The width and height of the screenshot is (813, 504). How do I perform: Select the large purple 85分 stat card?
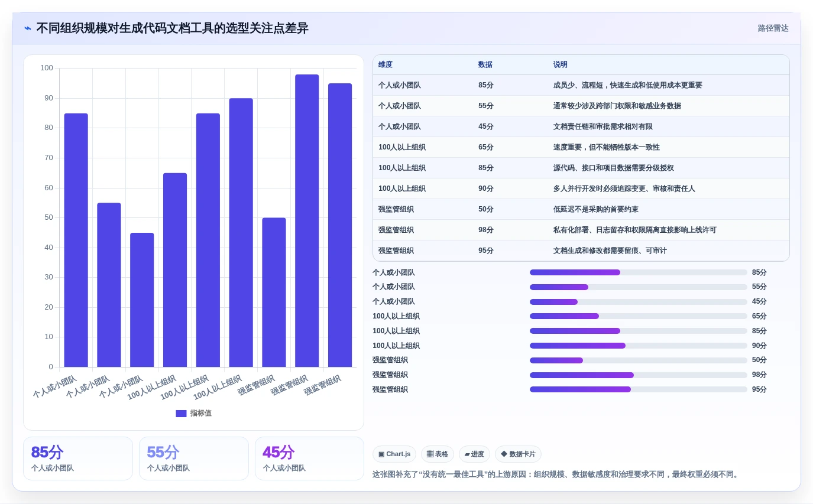click(x=78, y=459)
